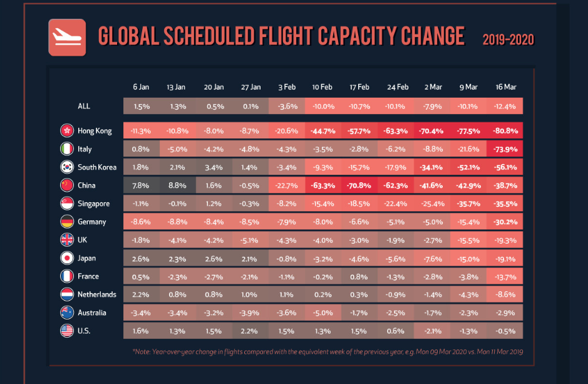Viewport: 588px width, 384px height.
Task: Click Italy's -73.9% cell
Action: pyautogui.click(x=505, y=149)
